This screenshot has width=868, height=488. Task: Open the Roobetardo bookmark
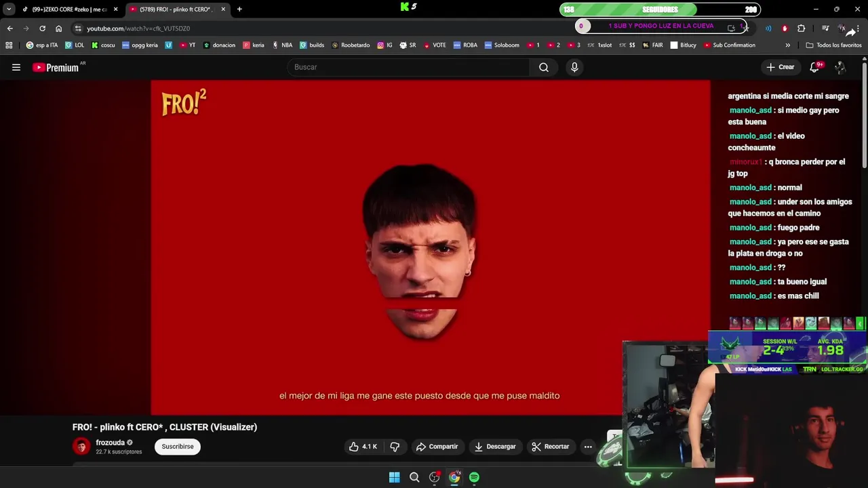pos(351,45)
